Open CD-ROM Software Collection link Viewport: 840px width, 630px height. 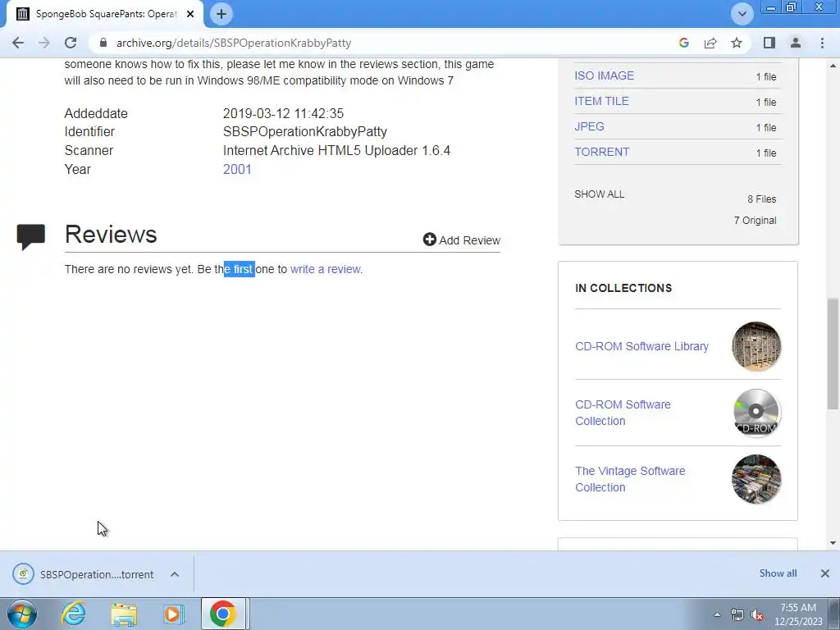pyautogui.click(x=623, y=413)
